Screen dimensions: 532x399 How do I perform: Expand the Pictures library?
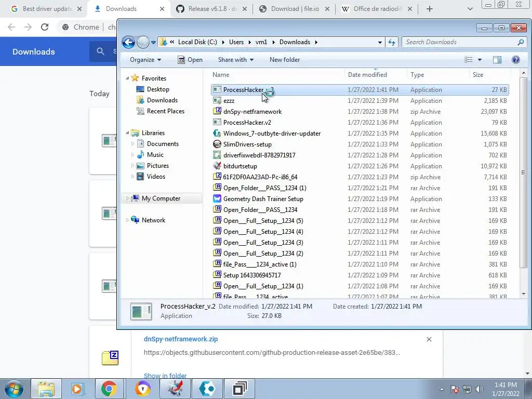pos(132,166)
